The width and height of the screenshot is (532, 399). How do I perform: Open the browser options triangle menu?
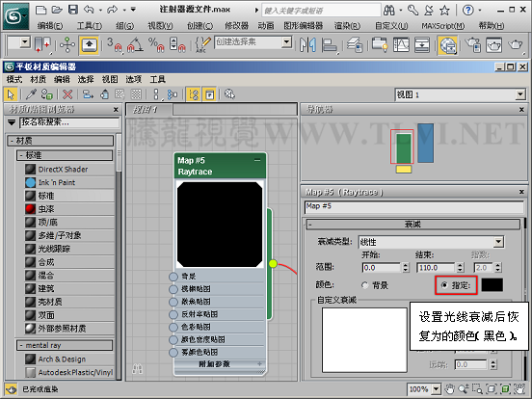pyautogui.click(x=12, y=122)
